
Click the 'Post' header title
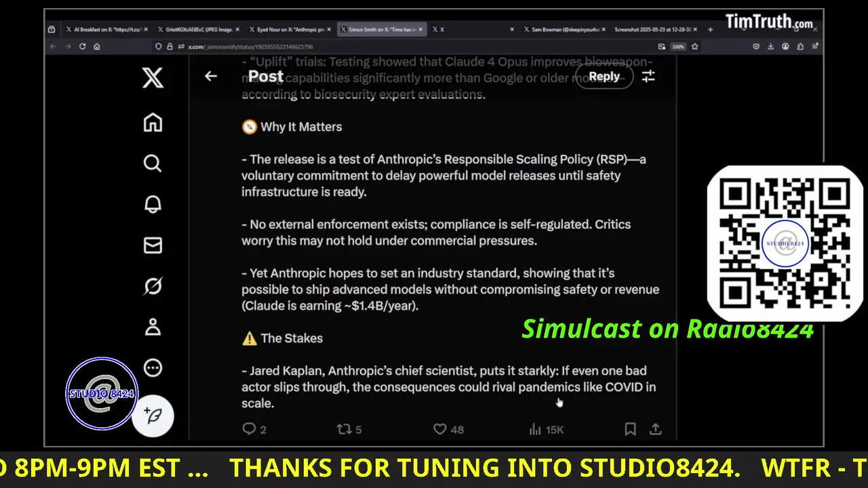tap(265, 77)
